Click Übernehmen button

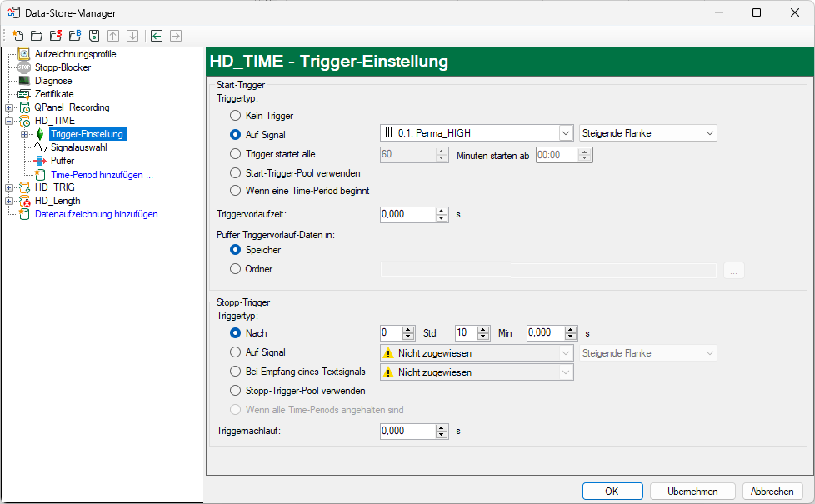pyautogui.click(x=692, y=491)
